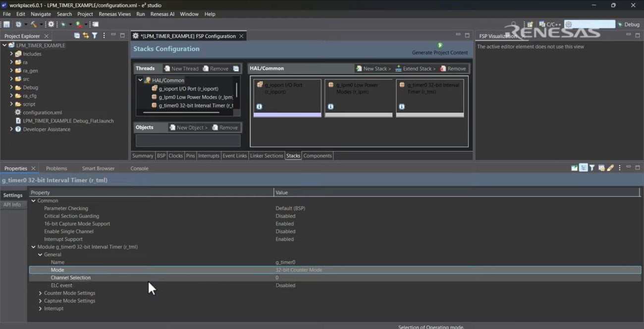Viewport: 644px width, 329px height.
Task: Switch to the Debug perspective
Action: click(x=628, y=24)
